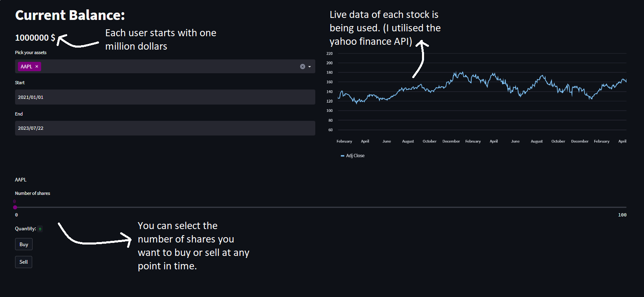Toggle the Adj Close legend entry
This screenshot has width=644, height=297.
355,156
